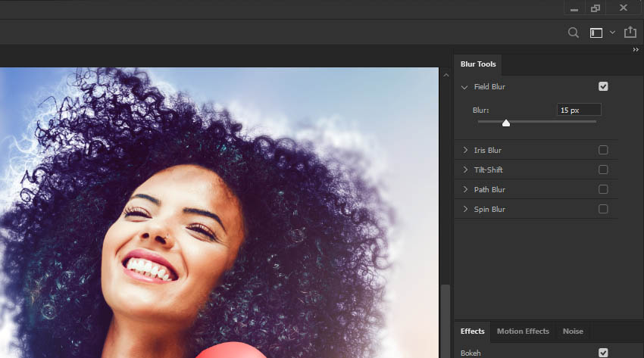Expand the Iris Blur section
This screenshot has height=358, width=644.
[x=465, y=150]
